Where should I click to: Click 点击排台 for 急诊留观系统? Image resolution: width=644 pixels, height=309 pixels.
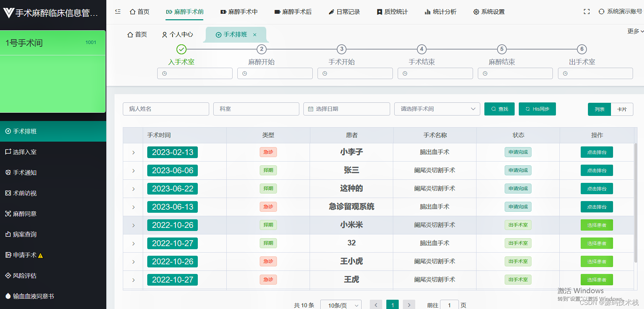click(x=597, y=207)
